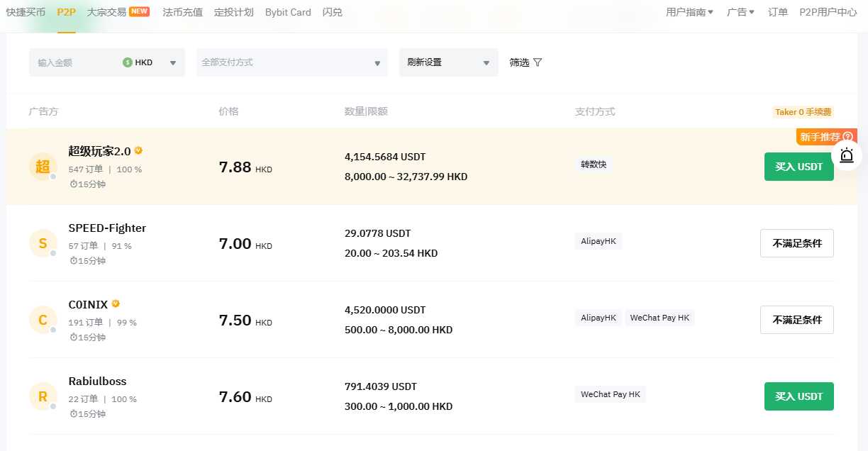
Task: Click the 数量|限额 column header
Action: [x=366, y=111]
